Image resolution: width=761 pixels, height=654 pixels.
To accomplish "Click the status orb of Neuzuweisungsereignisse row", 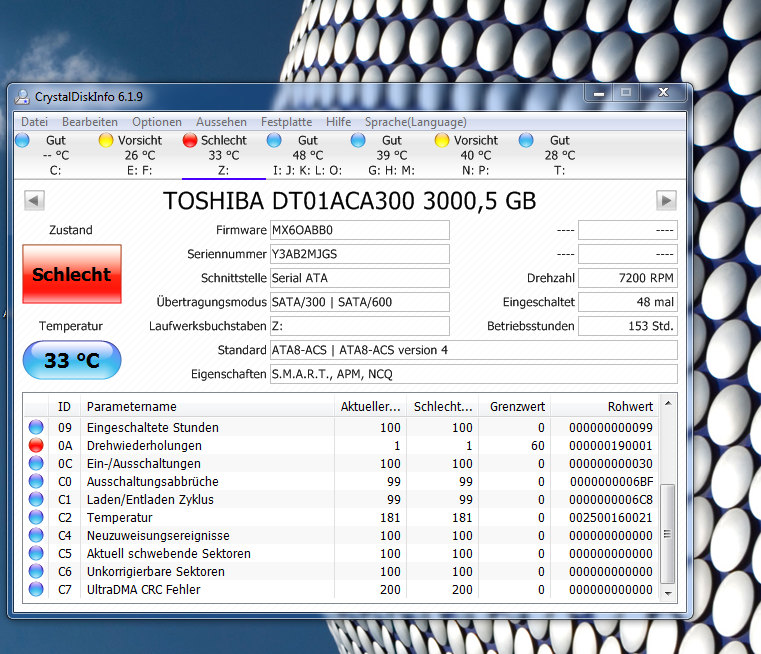I will (36, 535).
